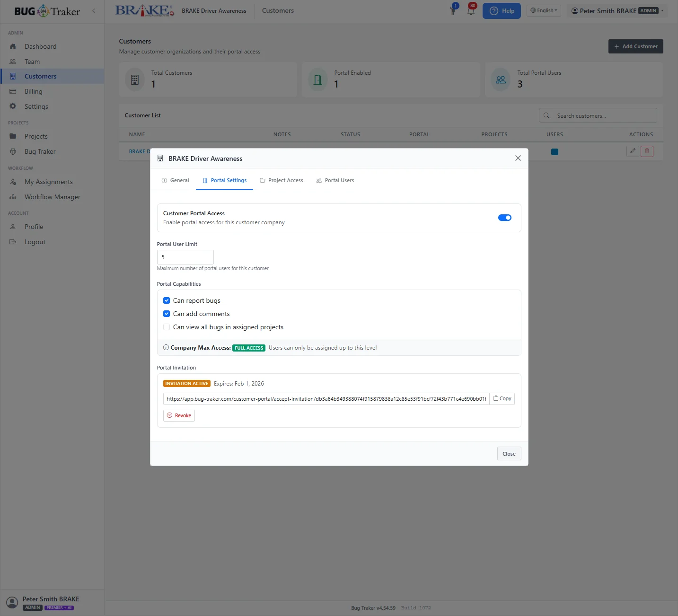The height and width of the screenshot is (616, 678).
Task: Click the blue square in the Users column
Action: [x=555, y=152]
